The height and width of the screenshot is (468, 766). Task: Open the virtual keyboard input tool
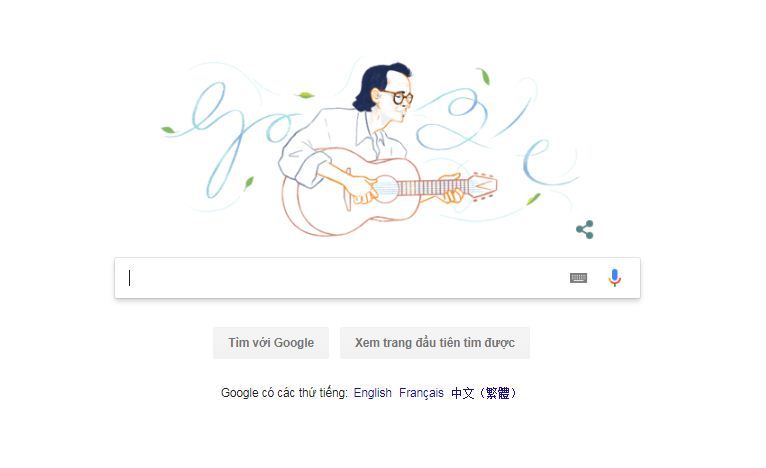578,278
